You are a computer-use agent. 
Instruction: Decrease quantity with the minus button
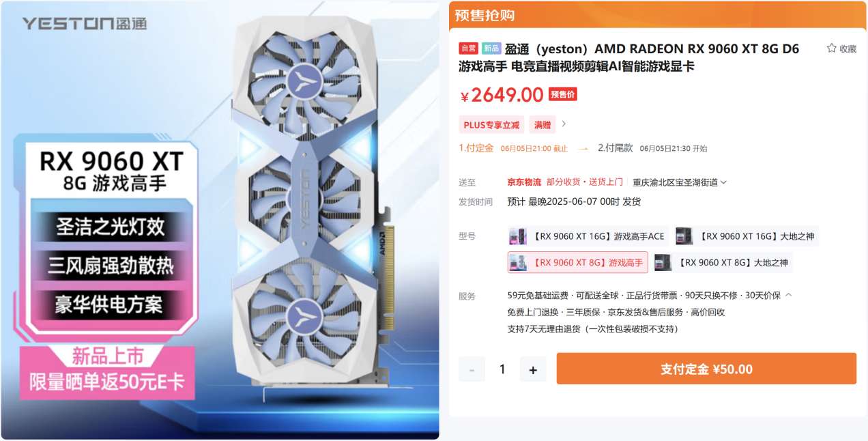coord(472,369)
